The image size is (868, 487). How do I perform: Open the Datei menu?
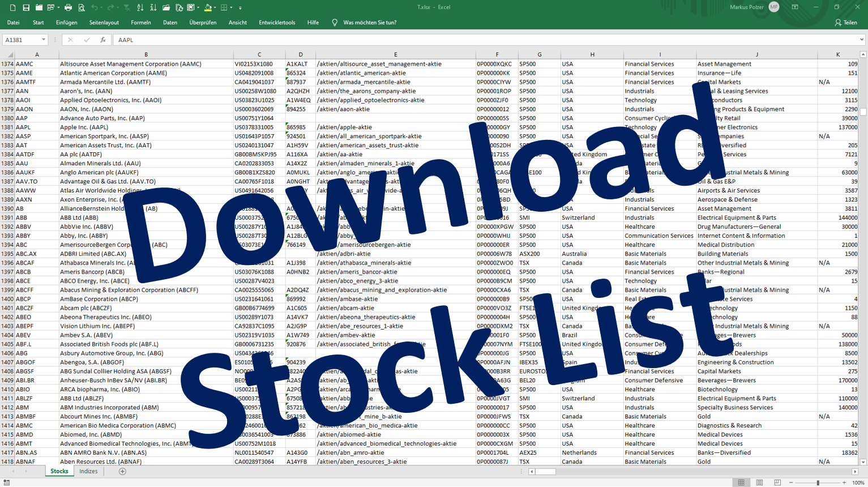coord(13,23)
